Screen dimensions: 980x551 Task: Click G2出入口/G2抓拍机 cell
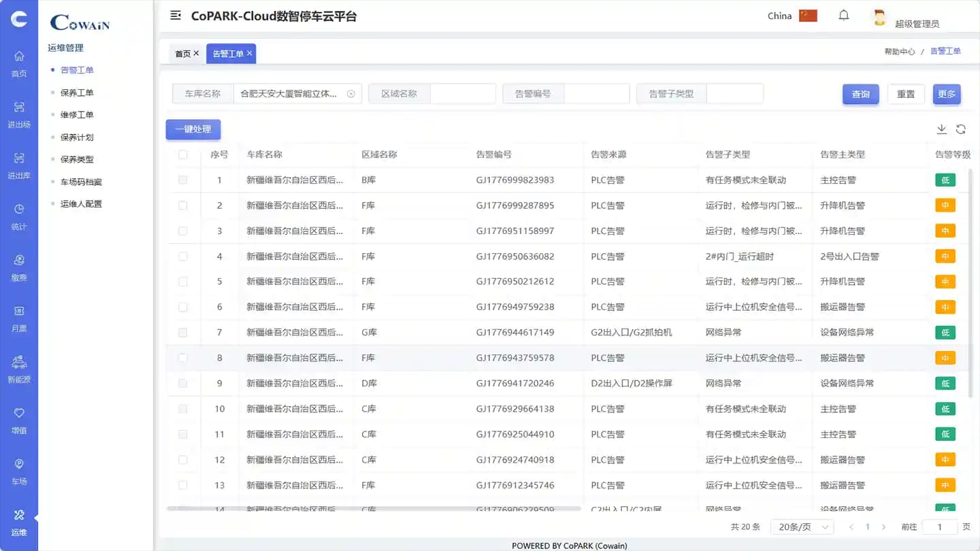632,333
